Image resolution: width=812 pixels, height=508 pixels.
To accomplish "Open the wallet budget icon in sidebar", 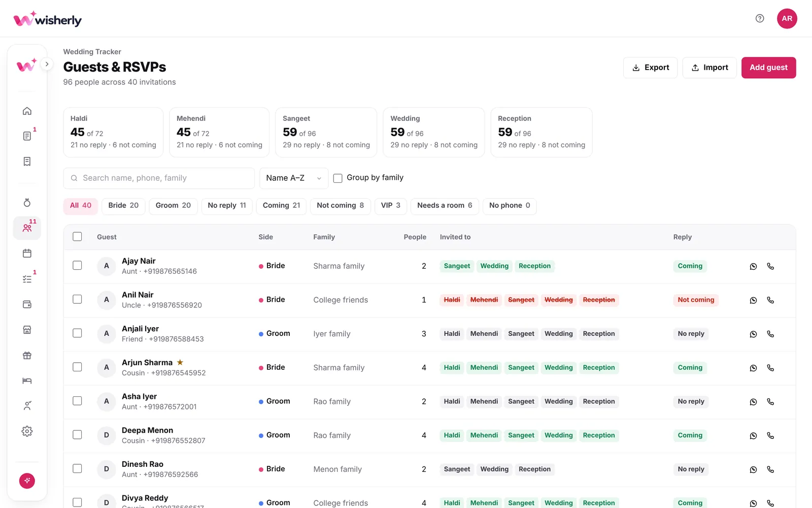I will pos(27,304).
